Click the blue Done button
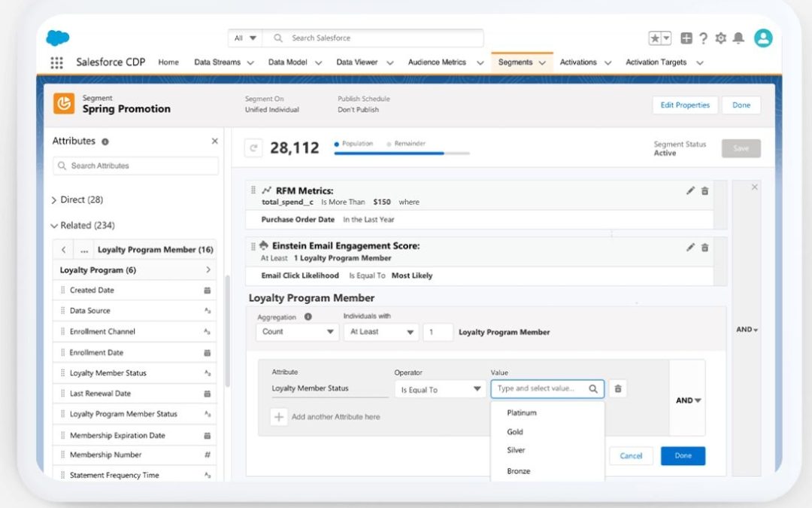Viewport: 812px width, 508px height. (683, 455)
